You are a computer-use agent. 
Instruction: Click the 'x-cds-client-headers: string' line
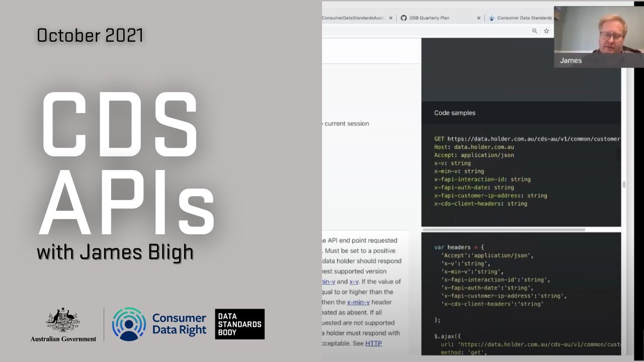(480, 204)
